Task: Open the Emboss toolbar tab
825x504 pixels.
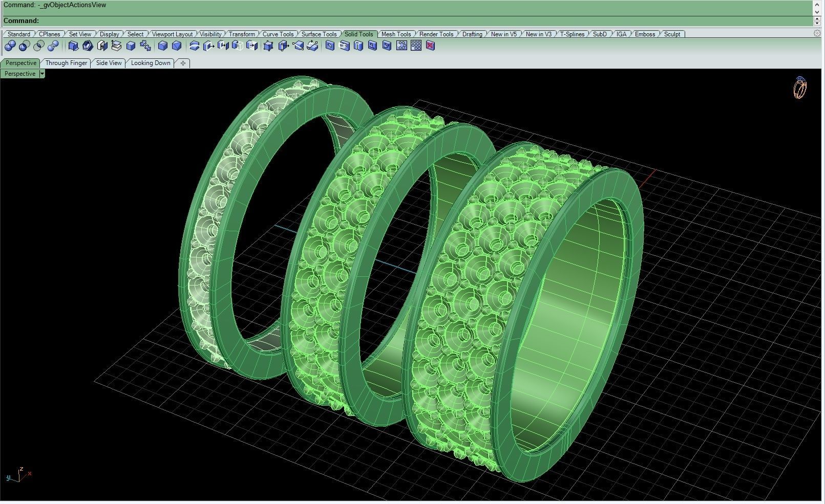Action: coord(645,34)
